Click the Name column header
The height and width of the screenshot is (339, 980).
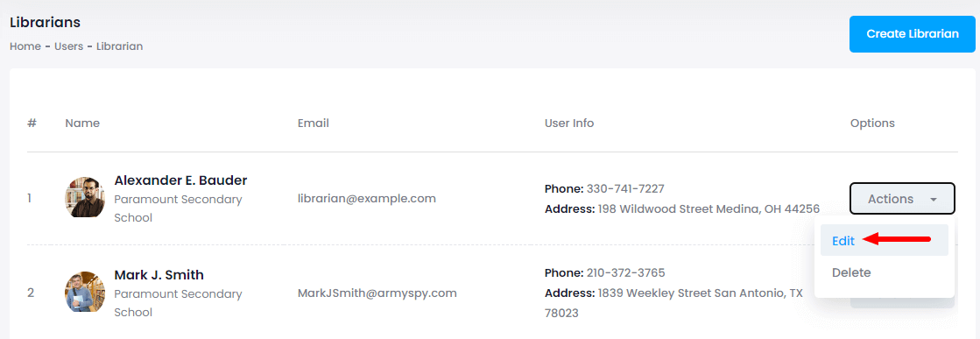[x=82, y=124]
